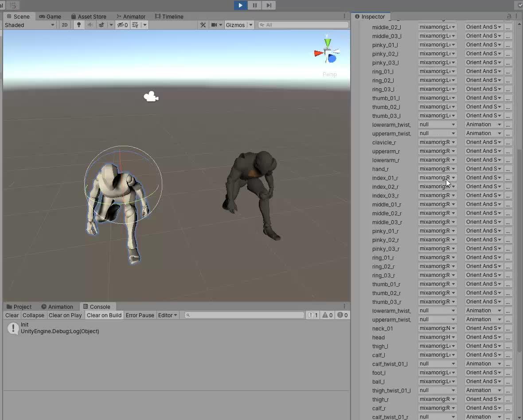The image size is (523, 420).
Task: Open the Gizmos dropdown arrow
Action: 251,25
